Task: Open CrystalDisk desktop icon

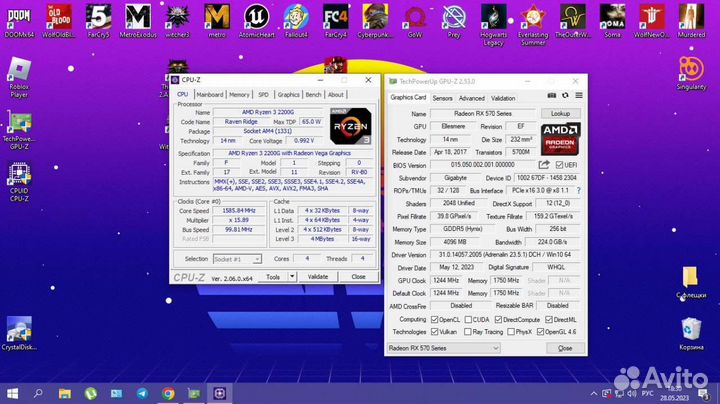Action: (x=19, y=333)
